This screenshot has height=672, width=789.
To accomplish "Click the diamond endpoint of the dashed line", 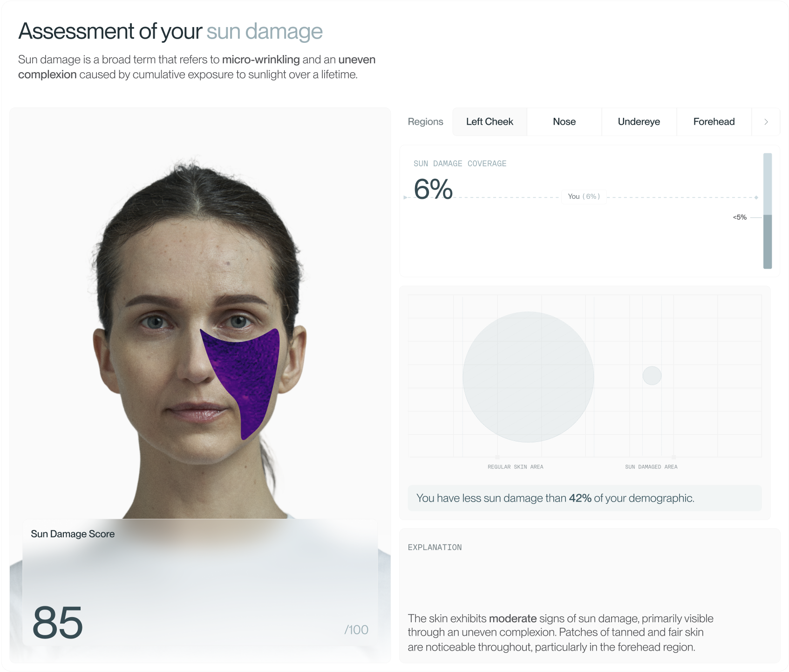I will 756,197.
